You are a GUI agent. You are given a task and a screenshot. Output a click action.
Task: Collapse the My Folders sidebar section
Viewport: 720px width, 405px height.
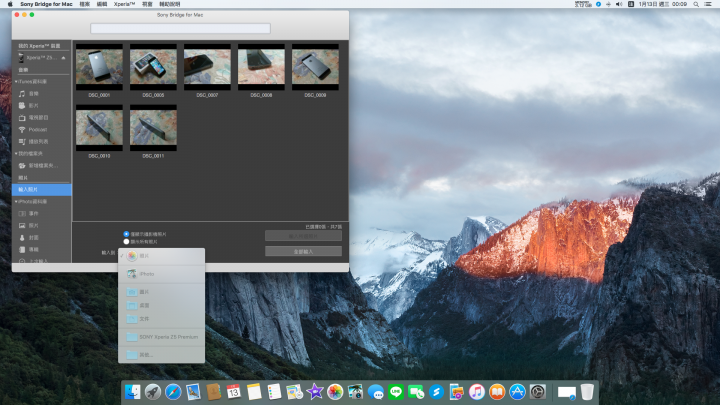(16, 153)
